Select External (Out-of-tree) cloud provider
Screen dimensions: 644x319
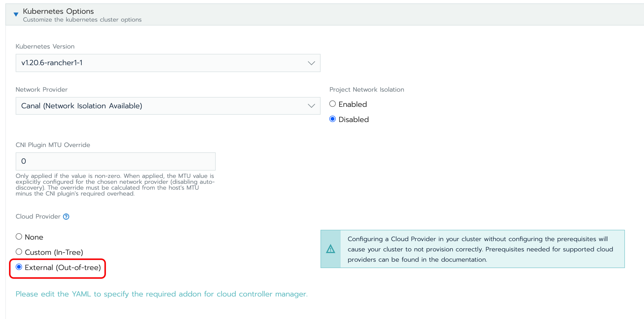tap(19, 267)
